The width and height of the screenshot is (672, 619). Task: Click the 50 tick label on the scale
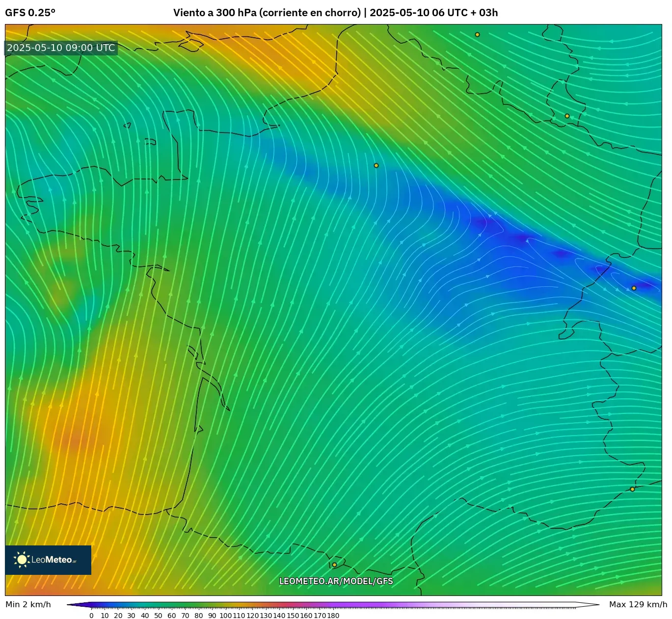(x=158, y=616)
